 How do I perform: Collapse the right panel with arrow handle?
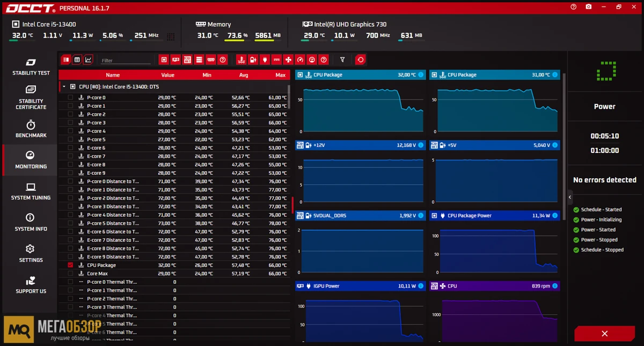tap(570, 197)
